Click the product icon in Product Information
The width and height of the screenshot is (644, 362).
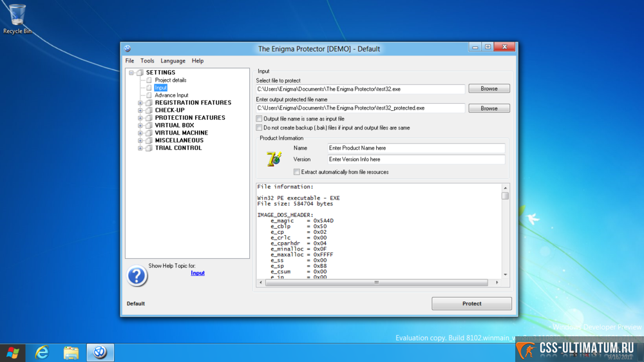coord(274,158)
